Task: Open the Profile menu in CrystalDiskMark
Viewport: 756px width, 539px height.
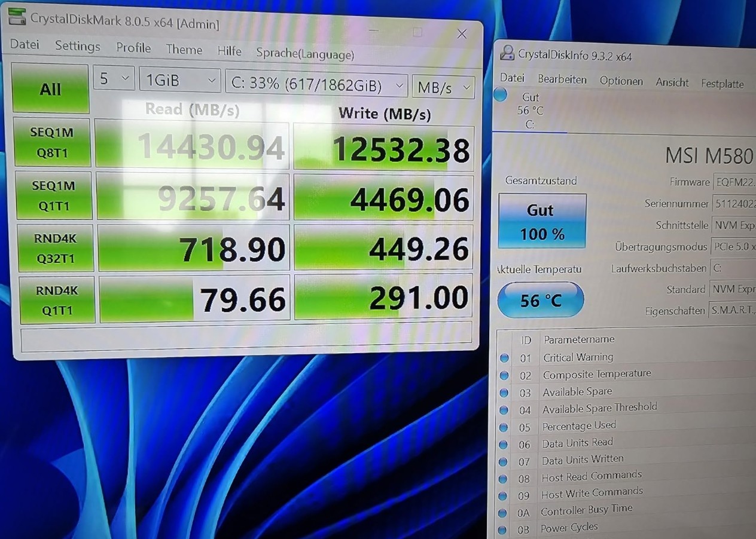Action: point(133,48)
